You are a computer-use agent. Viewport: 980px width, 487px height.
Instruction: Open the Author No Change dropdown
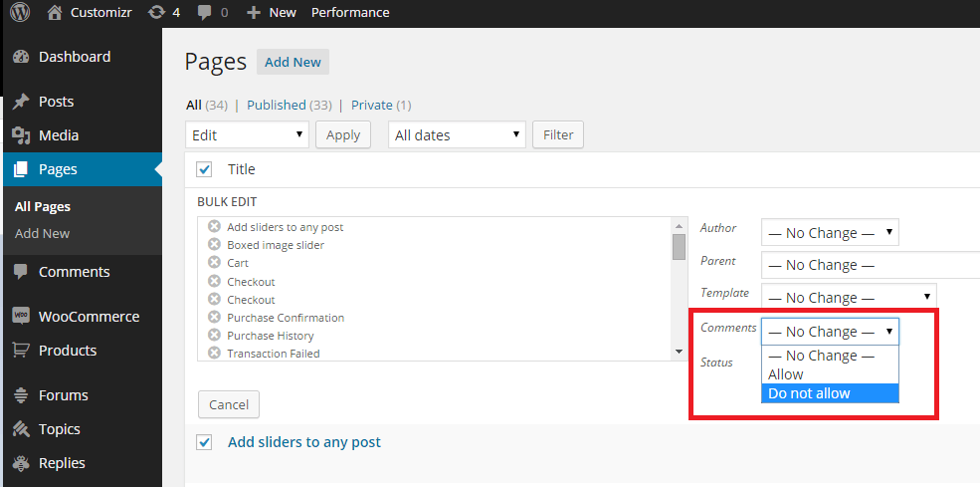pos(830,232)
